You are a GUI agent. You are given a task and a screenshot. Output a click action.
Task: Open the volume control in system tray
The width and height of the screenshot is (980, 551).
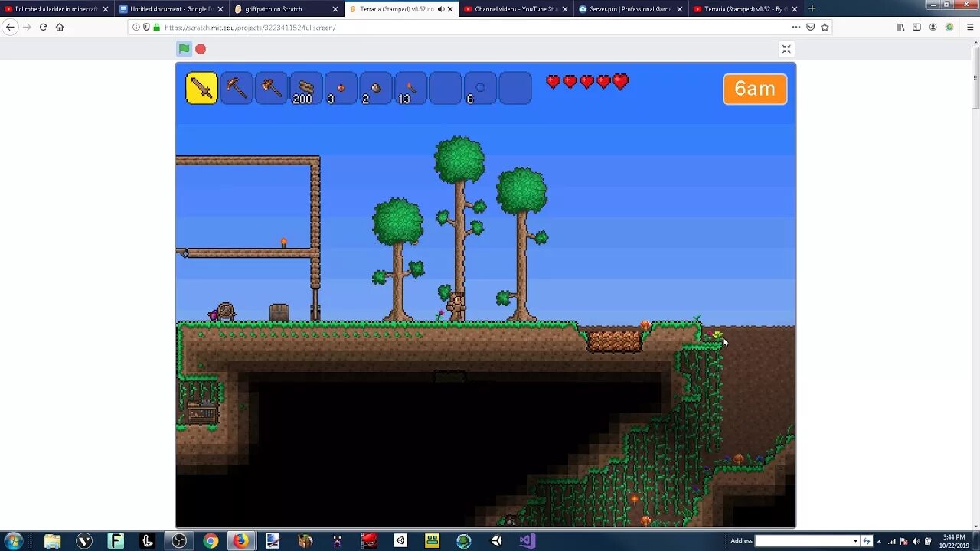[x=916, y=541]
